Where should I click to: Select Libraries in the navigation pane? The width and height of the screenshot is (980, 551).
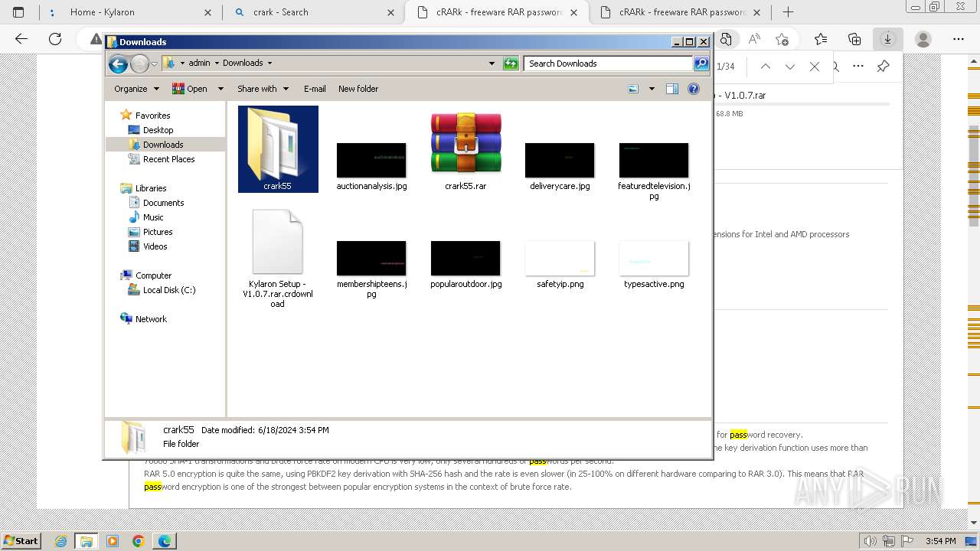(151, 188)
